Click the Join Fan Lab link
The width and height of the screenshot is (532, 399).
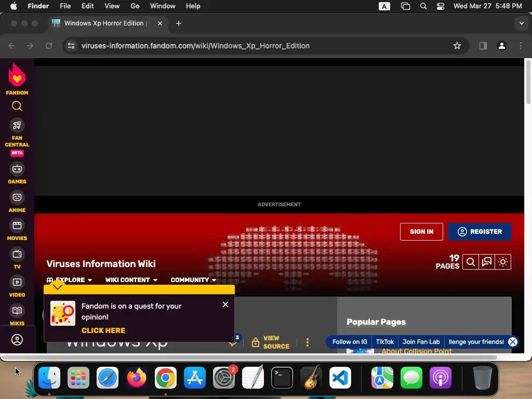click(x=421, y=342)
